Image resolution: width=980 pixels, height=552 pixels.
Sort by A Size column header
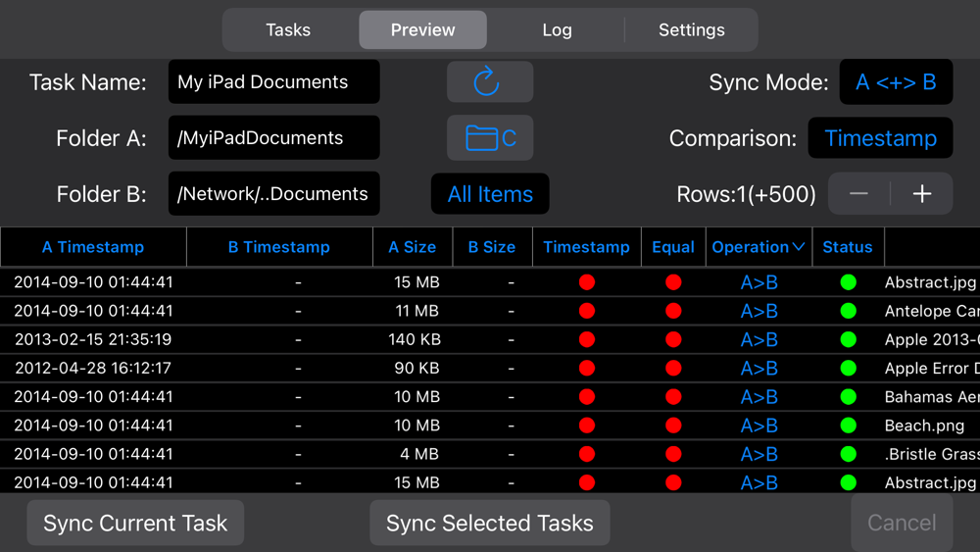coord(413,247)
